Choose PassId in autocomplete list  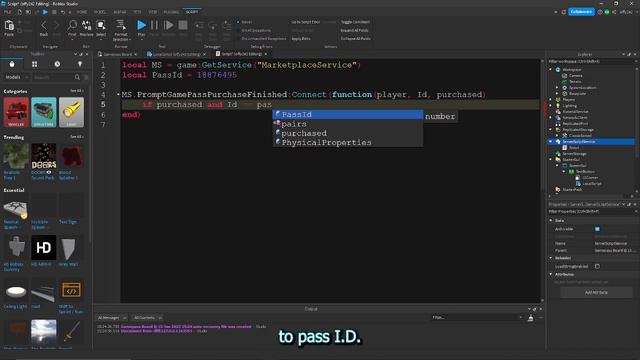(348, 115)
